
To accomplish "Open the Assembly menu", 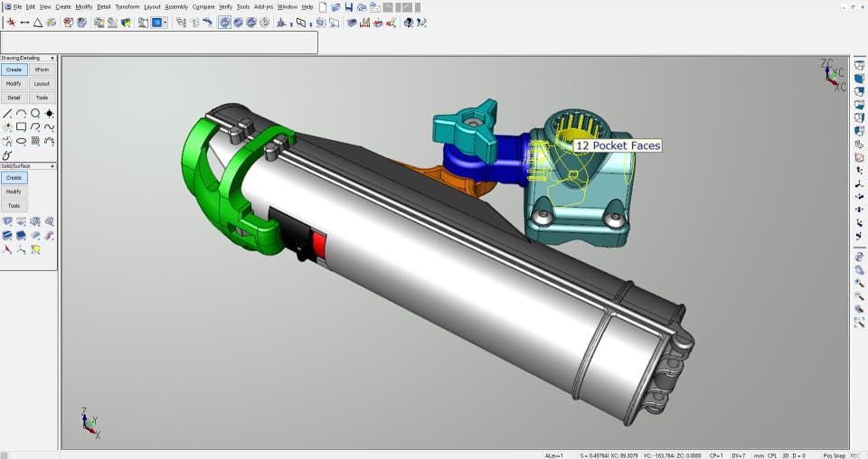I will pyautogui.click(x=176, y=6).
